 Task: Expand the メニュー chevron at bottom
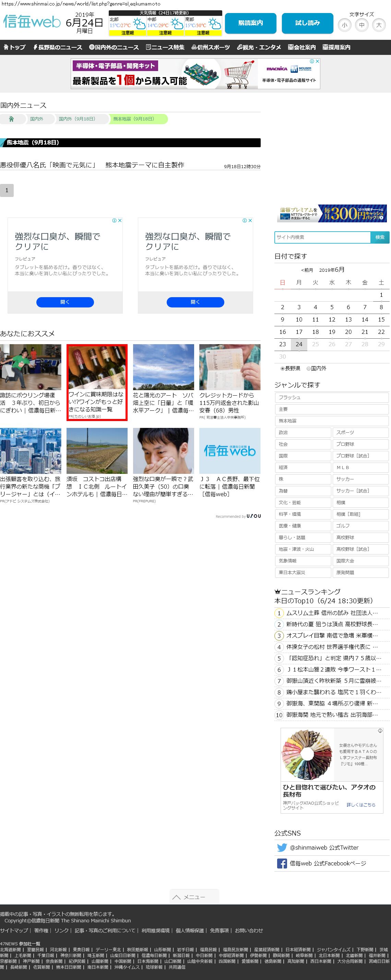[x=176, y=897]
